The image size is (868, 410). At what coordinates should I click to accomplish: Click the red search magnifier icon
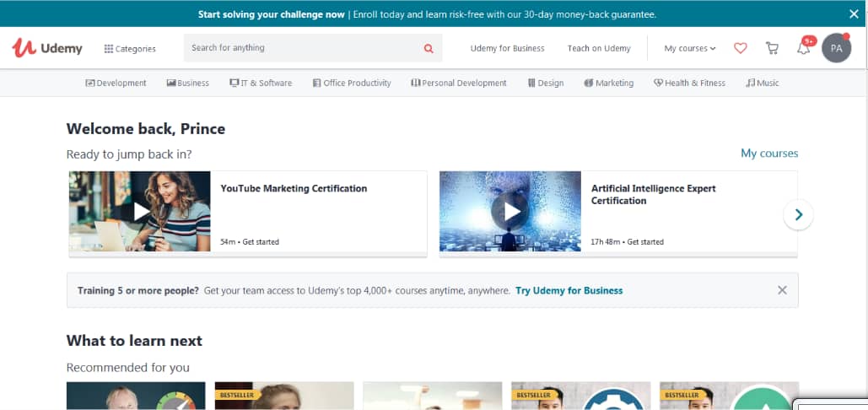(x=429, y=48)
